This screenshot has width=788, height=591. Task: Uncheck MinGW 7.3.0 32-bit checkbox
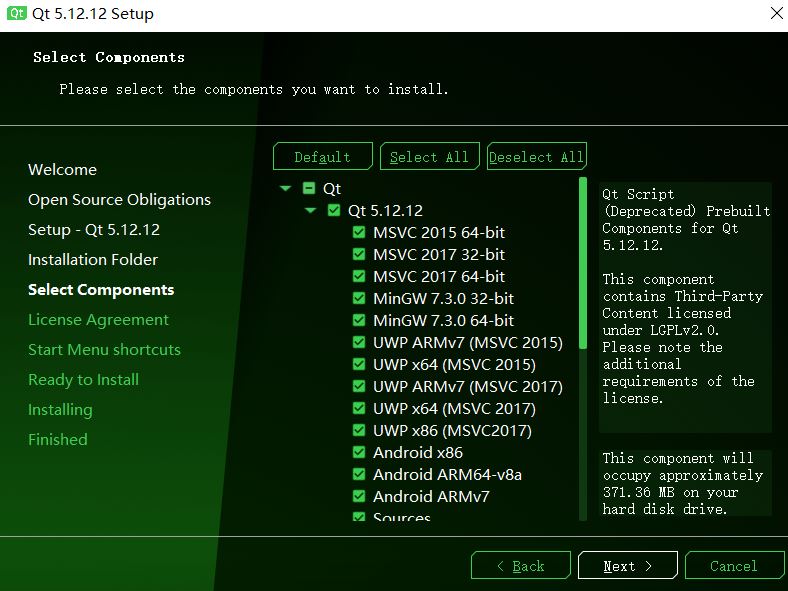pyautogui.click(x=359, y=299)
